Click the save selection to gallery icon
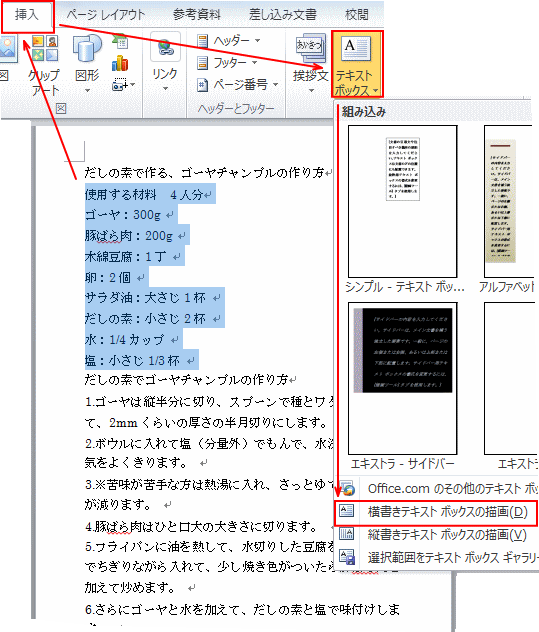The image size is (539, 632). pyautogui.click(x=347, y=557)
